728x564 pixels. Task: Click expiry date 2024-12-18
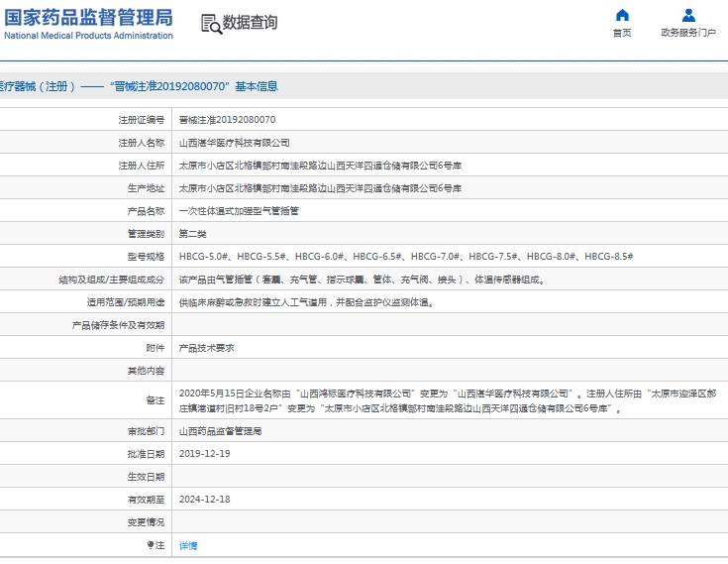[x=205, y=500]
